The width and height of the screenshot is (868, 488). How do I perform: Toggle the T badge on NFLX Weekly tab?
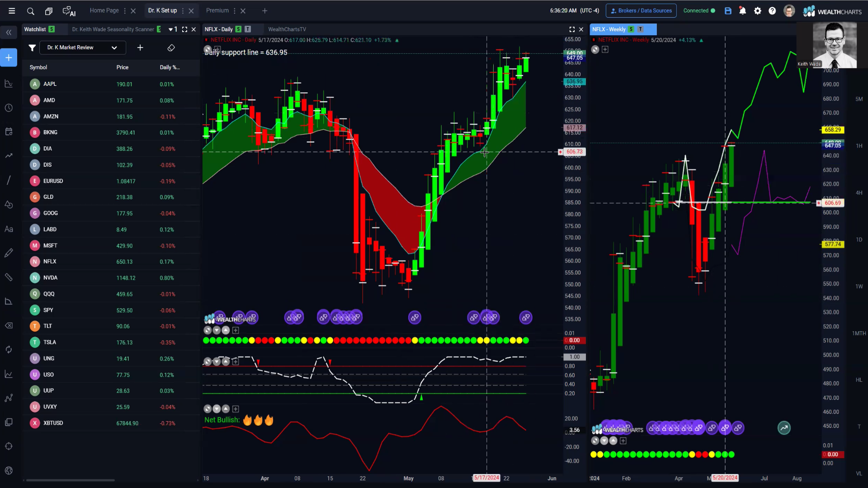click(x=640, y=29)
